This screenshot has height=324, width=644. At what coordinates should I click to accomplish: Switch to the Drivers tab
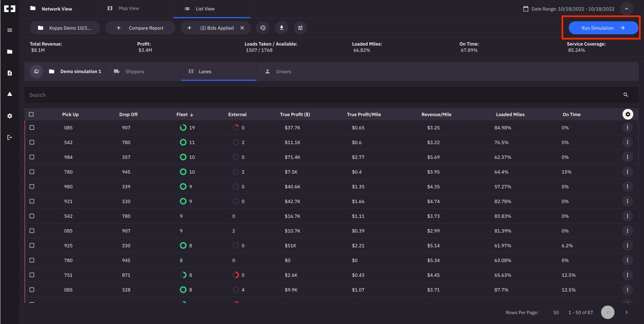pos(284,71)
